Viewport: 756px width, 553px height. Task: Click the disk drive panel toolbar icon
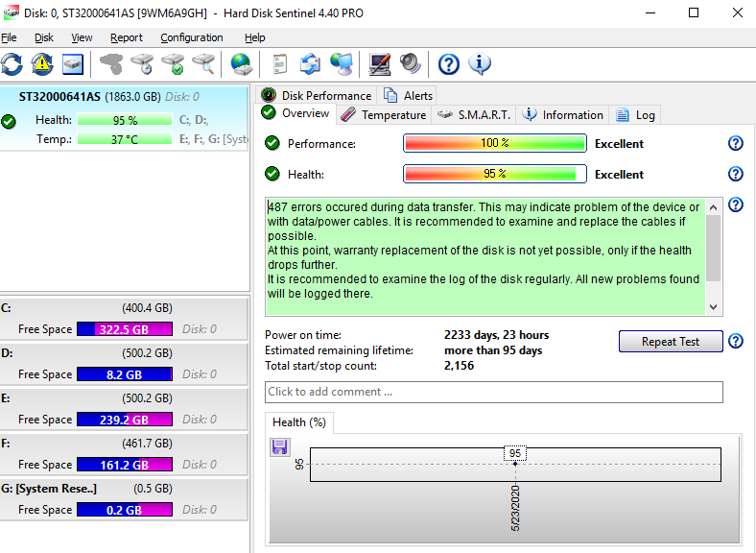[x=73, y=64]
